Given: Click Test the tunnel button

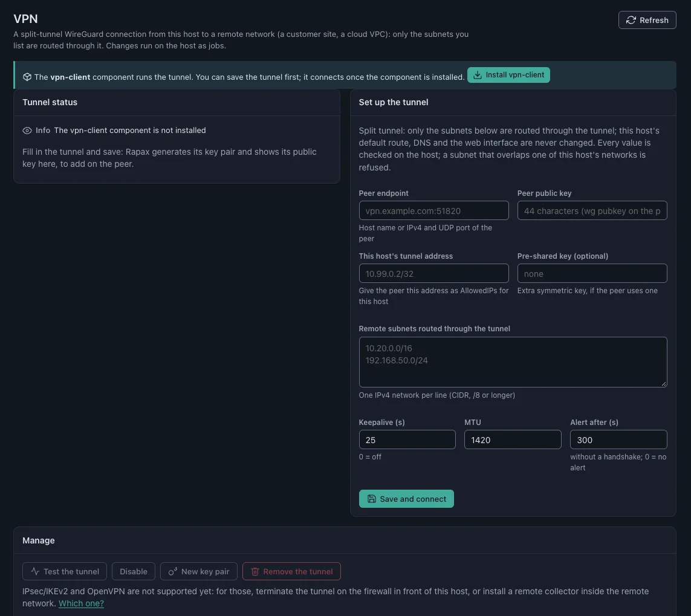Looking at the screenshot, I should point(64,571).
